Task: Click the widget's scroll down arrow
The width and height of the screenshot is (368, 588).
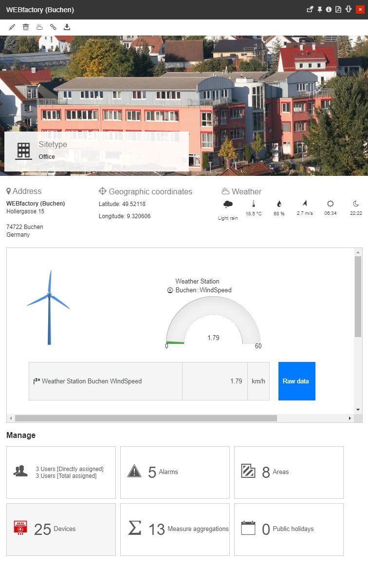Action: 358,410
